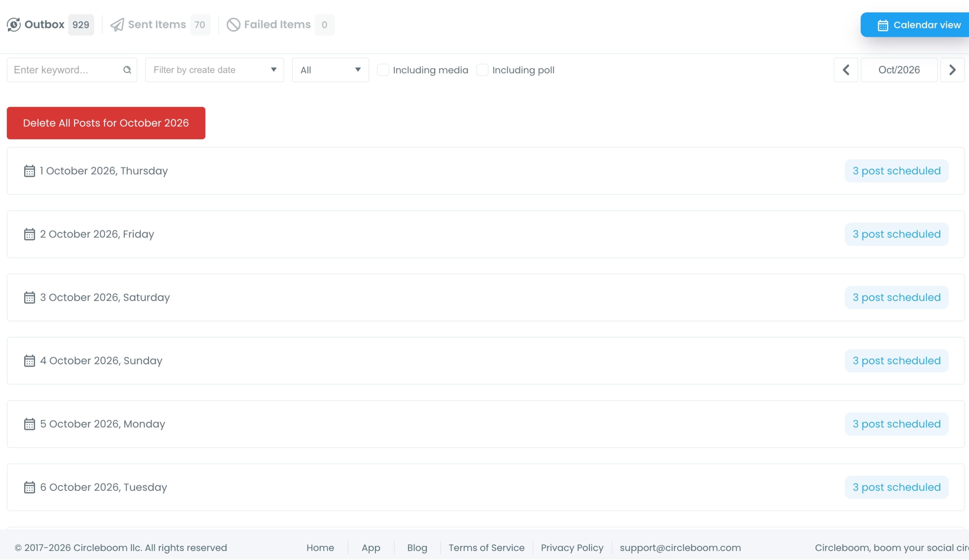
Task: Click calendar icon beside 2 October 2026
Action: point(30,234)
